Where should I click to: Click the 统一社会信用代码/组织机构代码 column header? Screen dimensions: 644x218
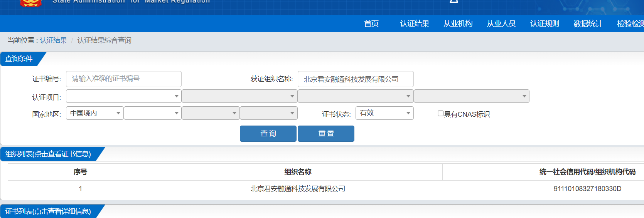587,172
